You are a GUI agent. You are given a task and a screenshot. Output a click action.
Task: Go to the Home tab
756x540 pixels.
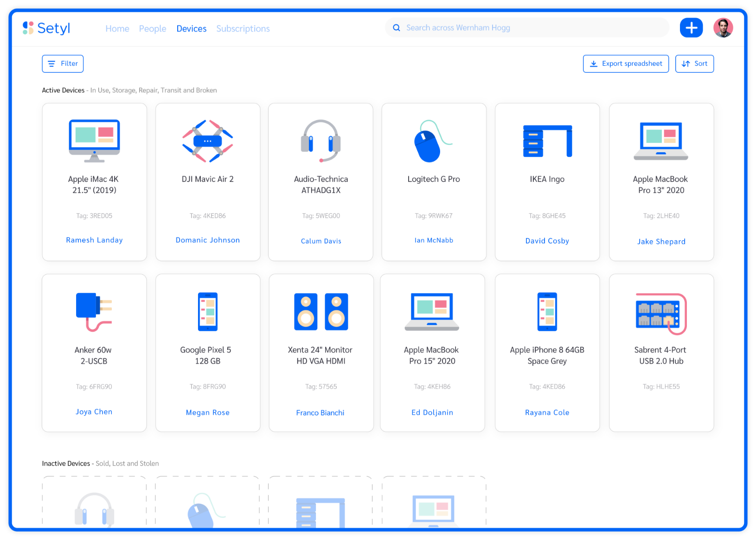pos(117,29)
